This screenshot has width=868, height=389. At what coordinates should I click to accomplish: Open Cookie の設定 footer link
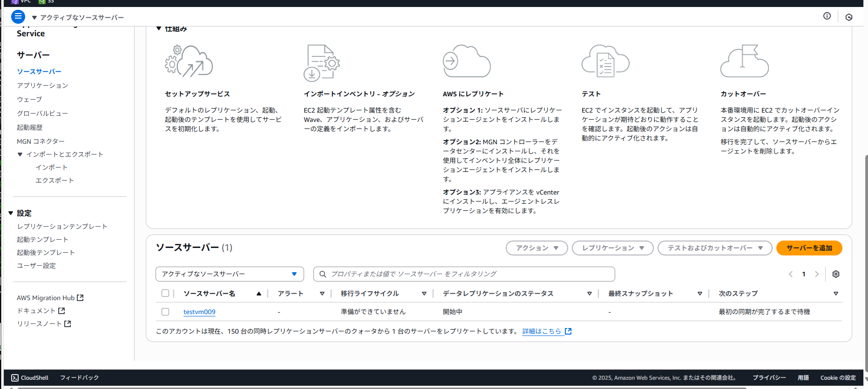tap(838, 378)
